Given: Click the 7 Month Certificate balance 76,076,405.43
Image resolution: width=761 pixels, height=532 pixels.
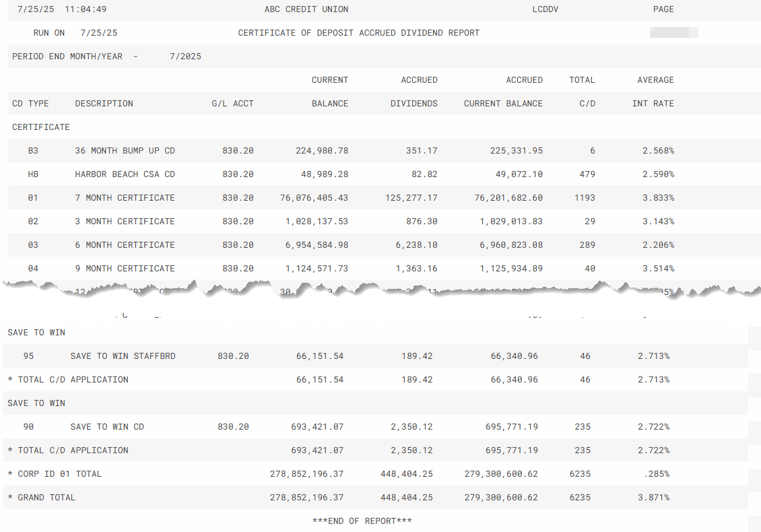Looking at the screenshot, I should pos(314,198).
